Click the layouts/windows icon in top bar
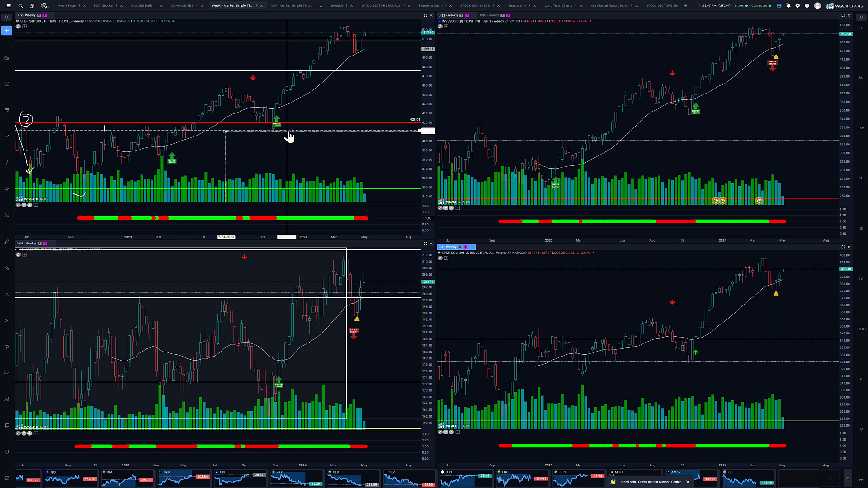Image resolution: width=868 pixels, height=488 pixels. point(32,6)
